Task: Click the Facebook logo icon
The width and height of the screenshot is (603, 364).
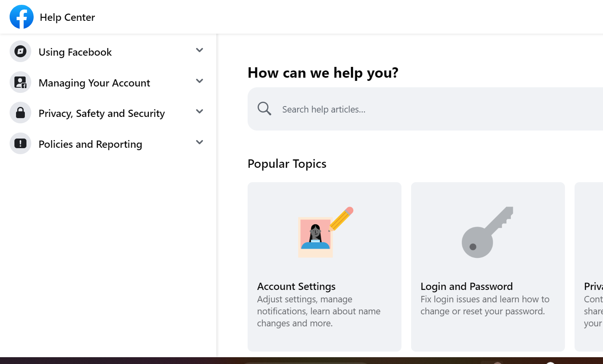Action: click(22, 17)
